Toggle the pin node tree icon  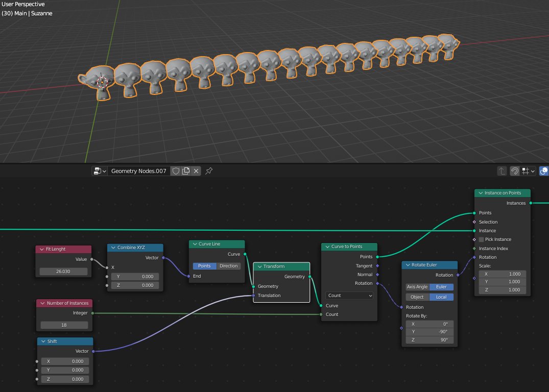point(209,171)
